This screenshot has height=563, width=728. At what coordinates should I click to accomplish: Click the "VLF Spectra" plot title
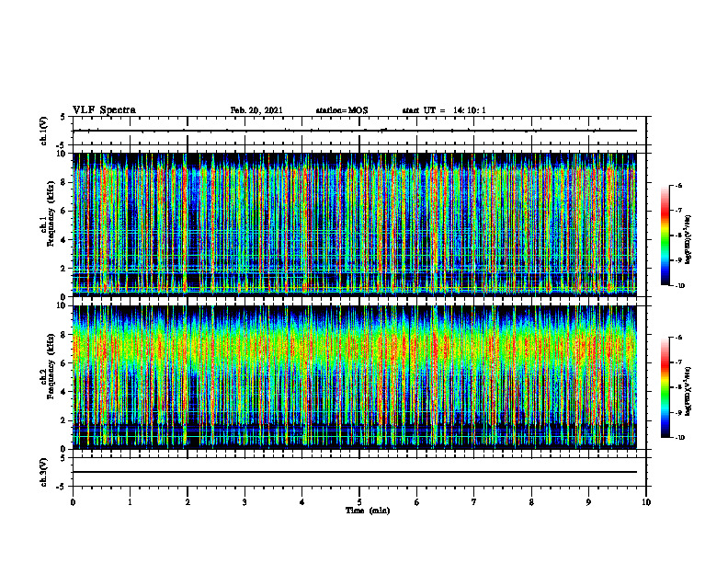point(104,110)
